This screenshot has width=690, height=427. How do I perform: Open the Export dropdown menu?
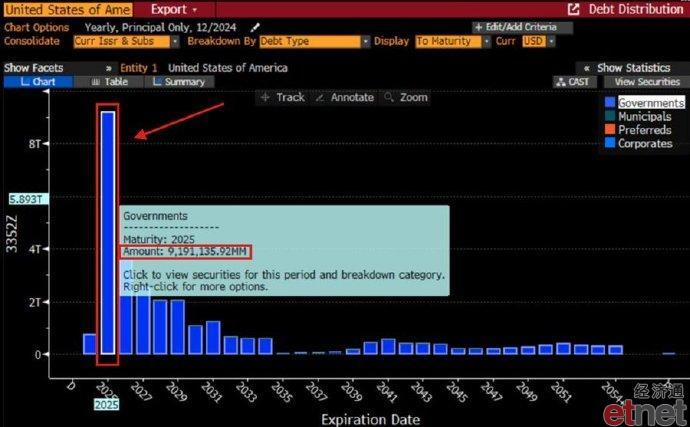[174, 9]
